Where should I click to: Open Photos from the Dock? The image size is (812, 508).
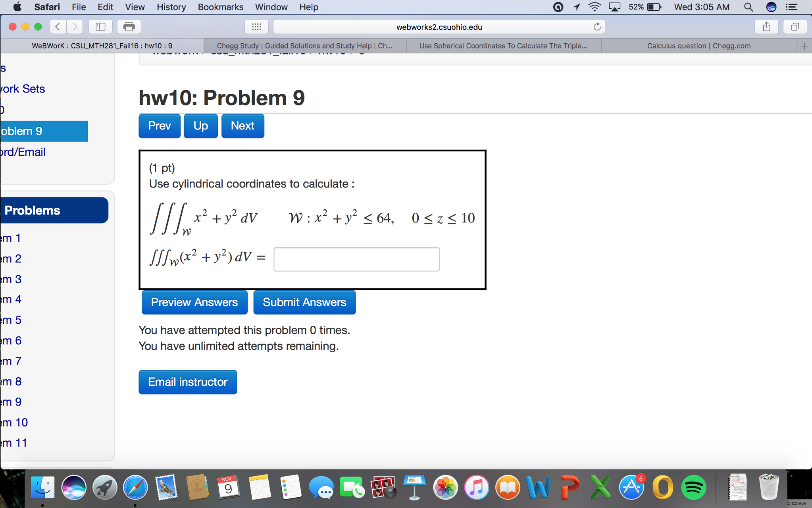click(445, 487)
